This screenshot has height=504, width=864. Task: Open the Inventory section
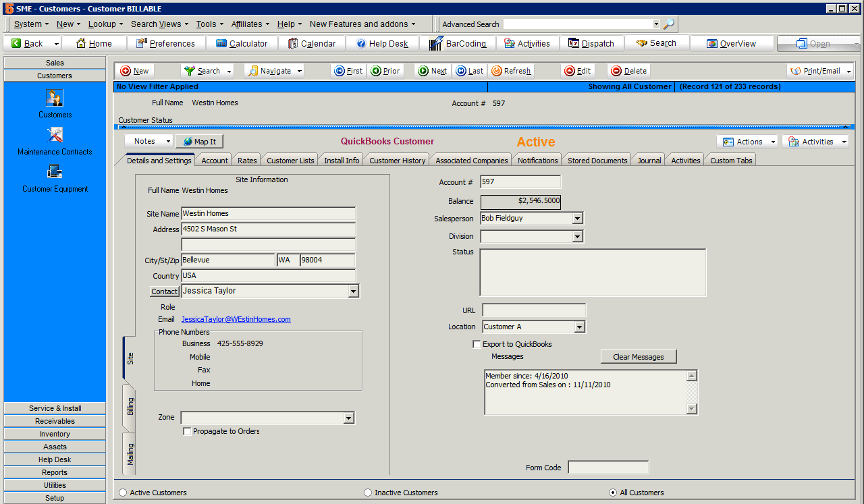pyautogui.click(x=55, y=434)
